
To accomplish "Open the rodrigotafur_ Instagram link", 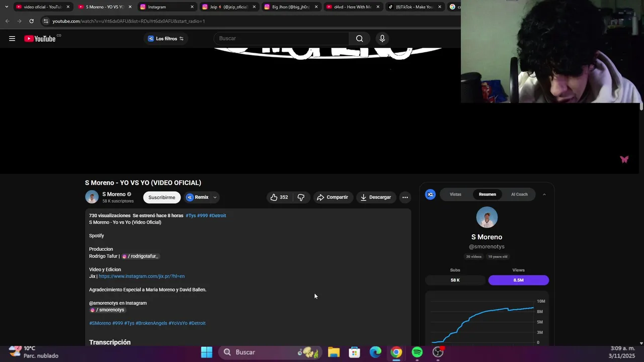I will [x=140, y=256].
